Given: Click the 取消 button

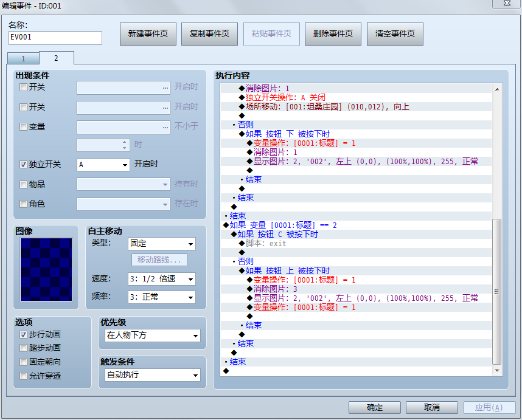Looking at the screenshot, I should (x=432, y=407).
